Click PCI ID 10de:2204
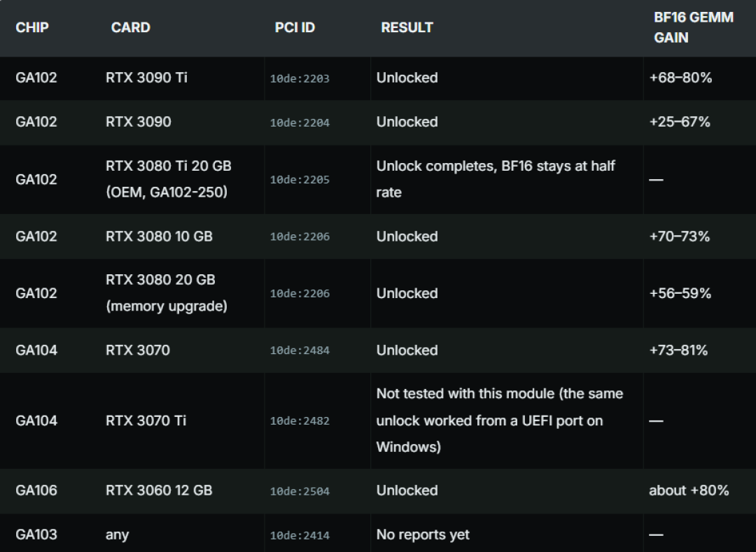The height and width of the screenshot is (552, 756). (x=300, y=123)
